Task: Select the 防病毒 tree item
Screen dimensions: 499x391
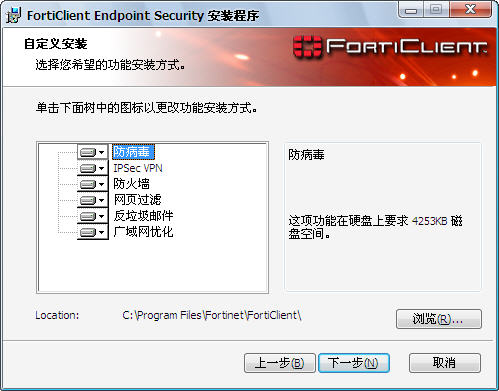Action: (x=133, y=152)
